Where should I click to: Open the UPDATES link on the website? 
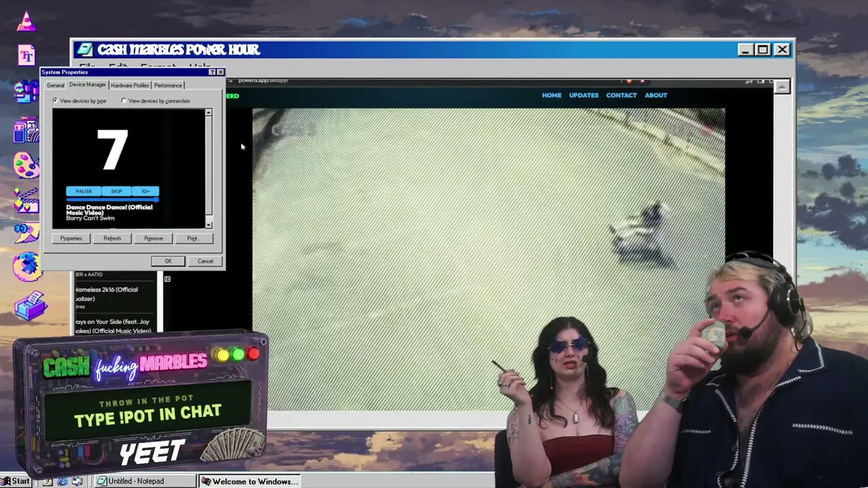coord(584,96)
